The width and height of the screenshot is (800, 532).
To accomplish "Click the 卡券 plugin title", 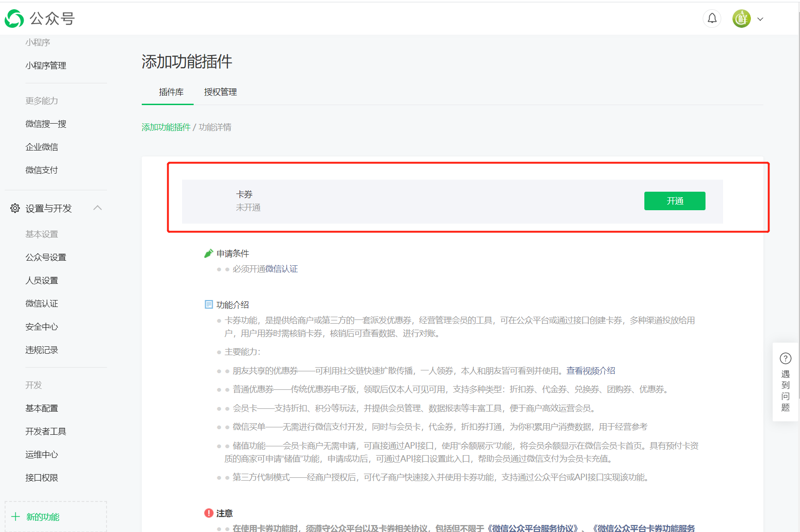I will click(244, 194).
